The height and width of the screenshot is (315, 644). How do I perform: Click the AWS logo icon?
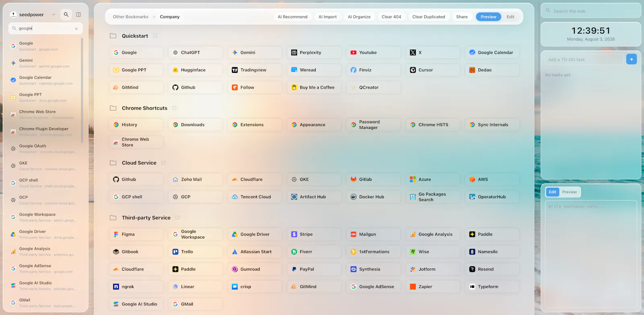pos(472,179)
